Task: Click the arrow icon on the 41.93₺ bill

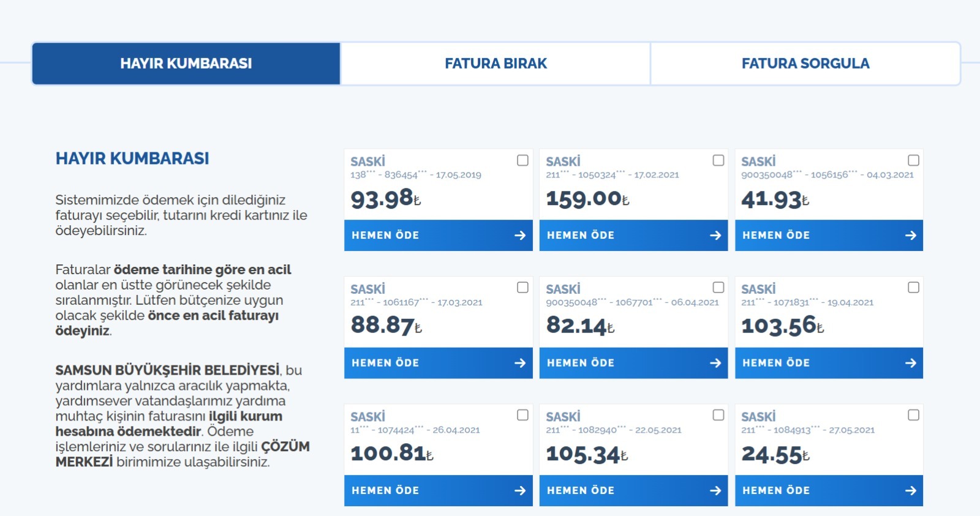Action: tap(911, 236)
